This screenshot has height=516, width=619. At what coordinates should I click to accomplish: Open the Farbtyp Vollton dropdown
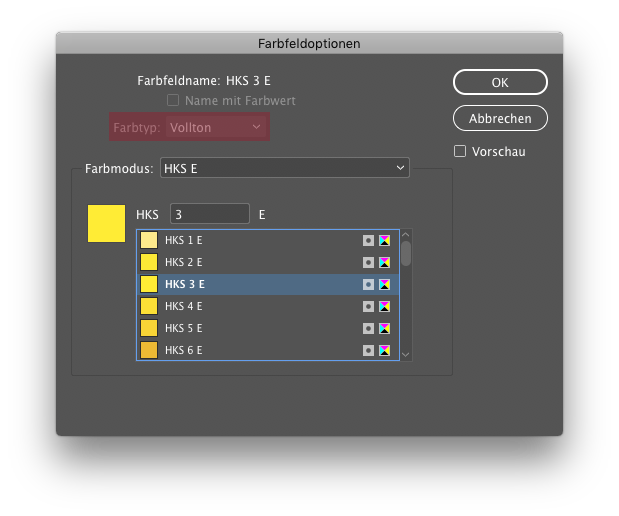[216, 127]
